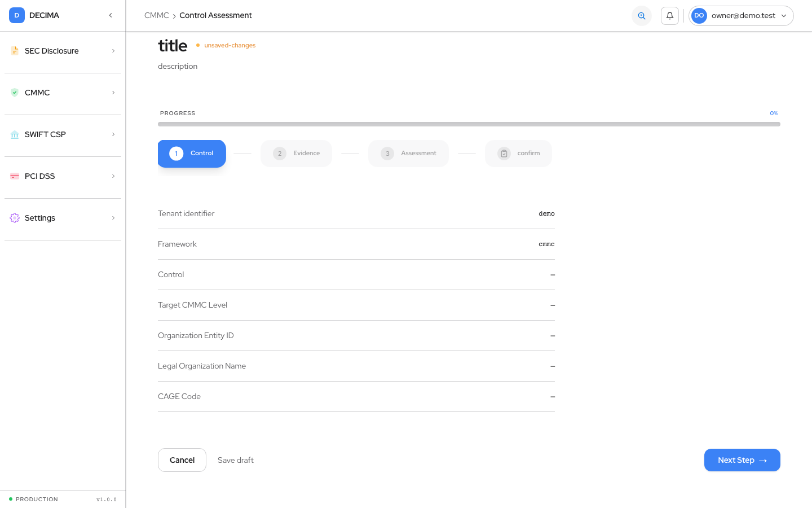This screenshot has height=508, width=812.
Task: Click the page title heading
Action: click(x=173, y=45)
